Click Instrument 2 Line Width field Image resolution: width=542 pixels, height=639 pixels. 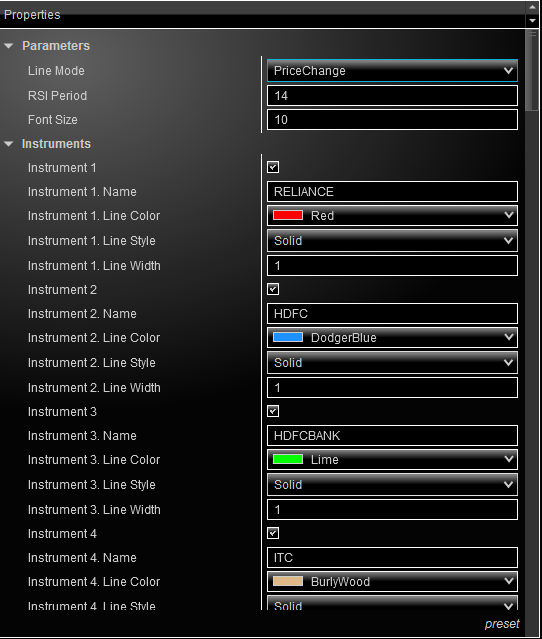392,388
